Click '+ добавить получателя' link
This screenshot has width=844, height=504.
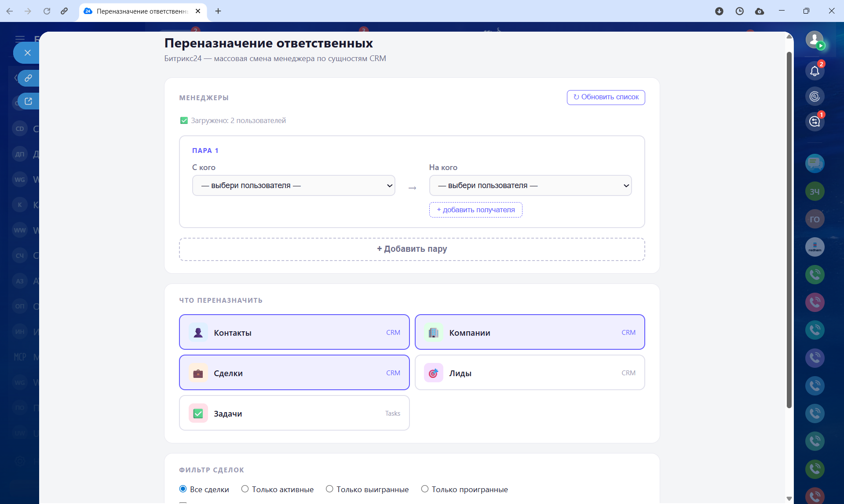[x=475, y=210]
